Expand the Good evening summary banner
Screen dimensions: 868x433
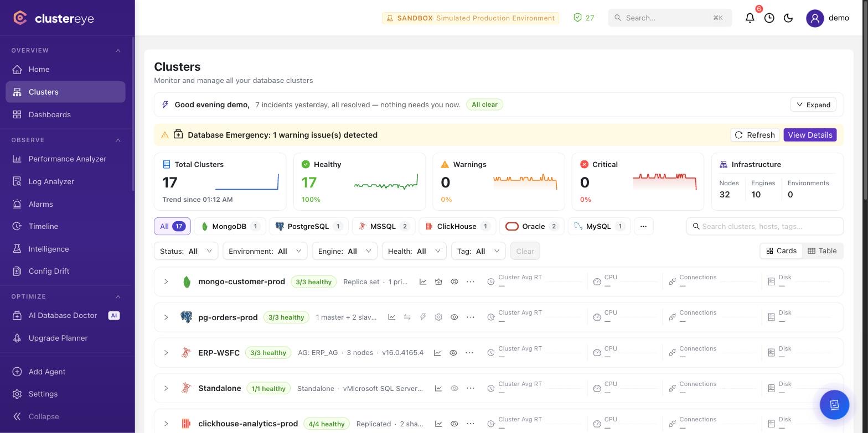tap(813, 105)
